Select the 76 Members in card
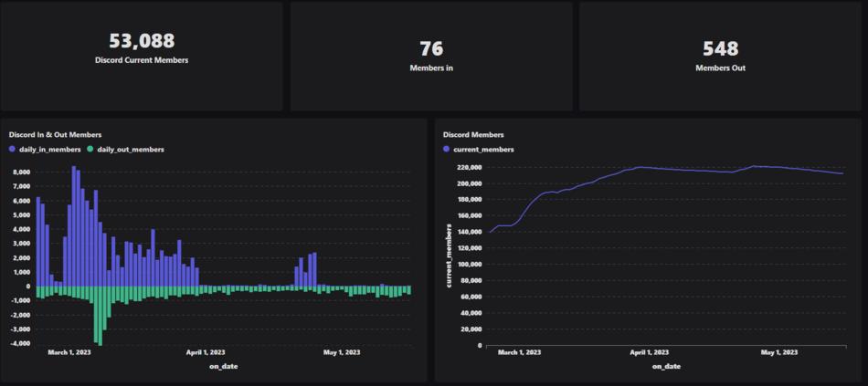This screenshot has height=386, width=868. (431, 56)
